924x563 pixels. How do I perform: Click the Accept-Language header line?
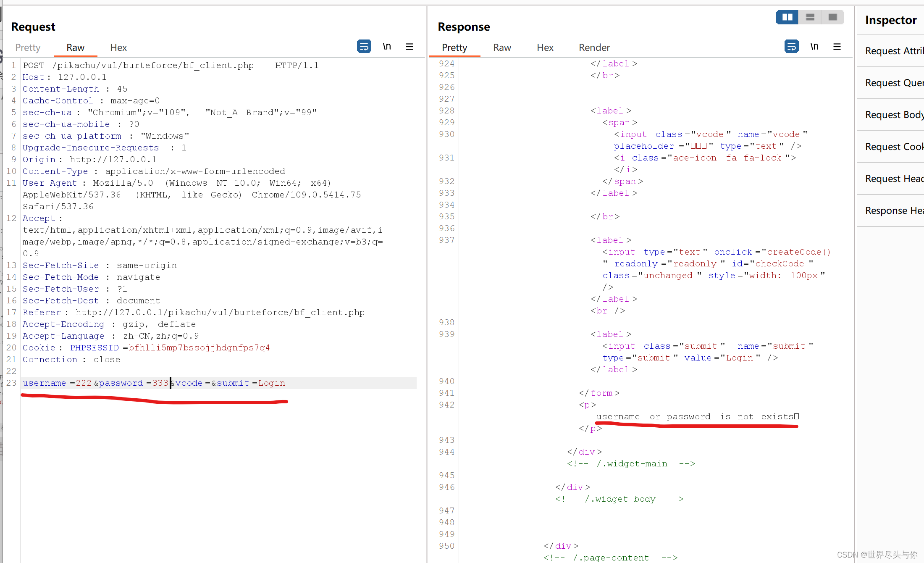point(110,336)
